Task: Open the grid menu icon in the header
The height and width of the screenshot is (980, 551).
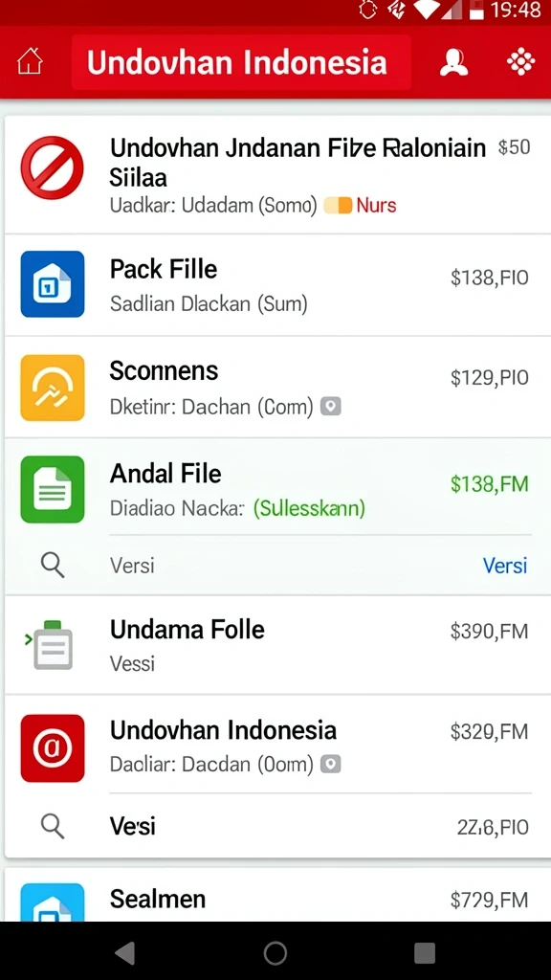Action: (x=520, y=62)
